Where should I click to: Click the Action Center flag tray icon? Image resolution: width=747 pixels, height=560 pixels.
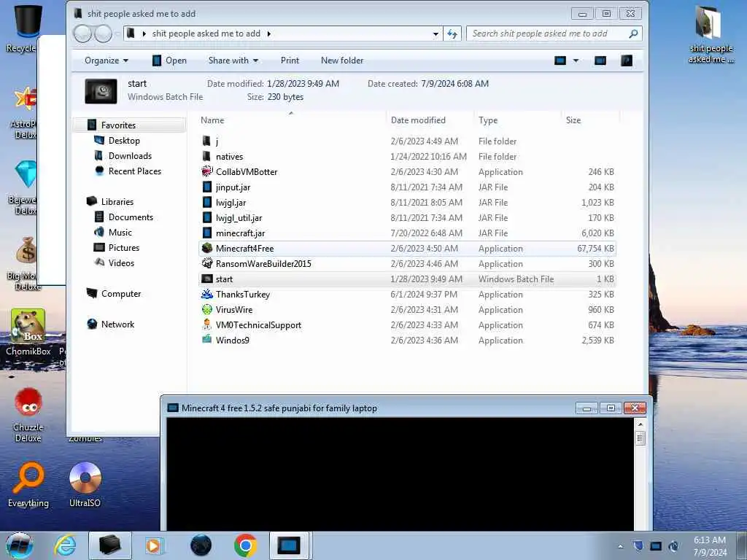tap(638, 546)
